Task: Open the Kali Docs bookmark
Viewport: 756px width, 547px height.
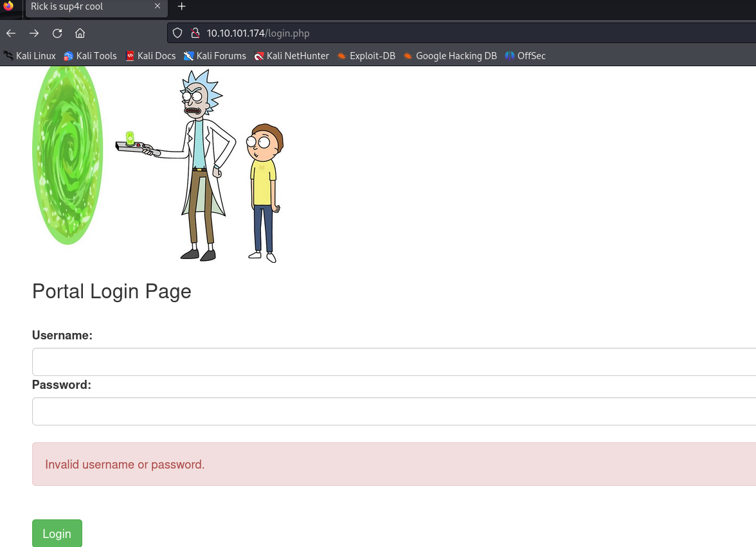Action: tap(150, 56)
